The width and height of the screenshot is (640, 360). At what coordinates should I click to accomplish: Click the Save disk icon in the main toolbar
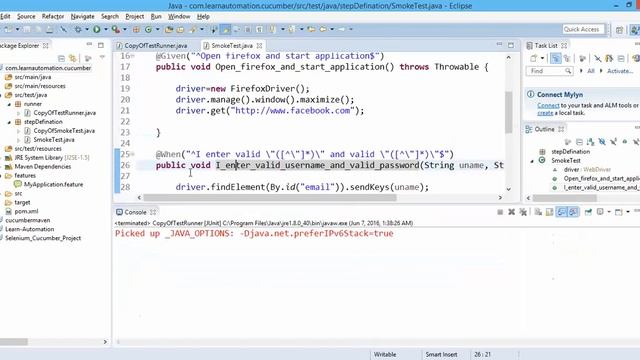(27, 29)
